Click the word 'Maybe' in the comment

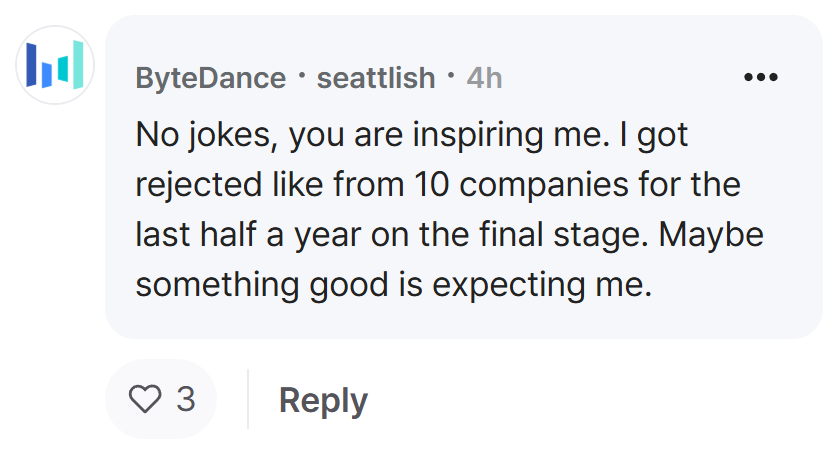(x=711, y=235)
